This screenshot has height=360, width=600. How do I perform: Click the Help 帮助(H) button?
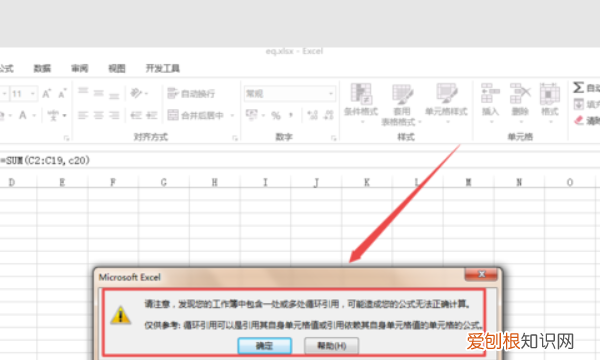pos(332,346)
